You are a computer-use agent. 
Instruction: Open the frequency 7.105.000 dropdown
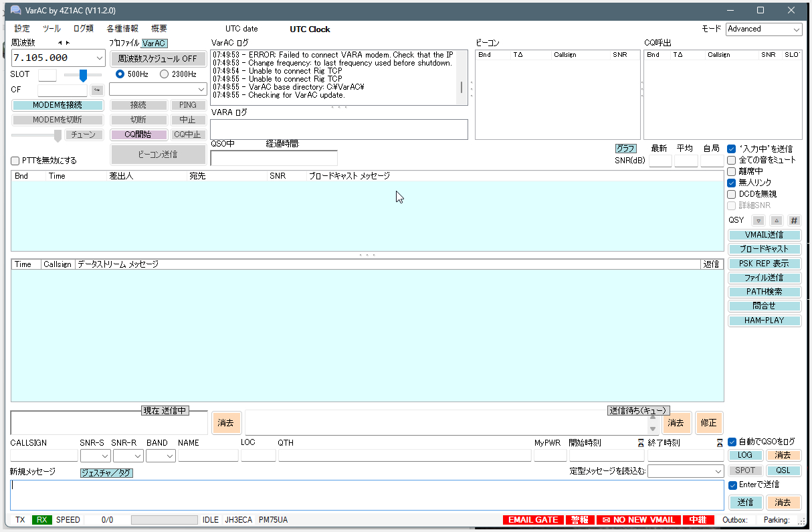point(100,58)
